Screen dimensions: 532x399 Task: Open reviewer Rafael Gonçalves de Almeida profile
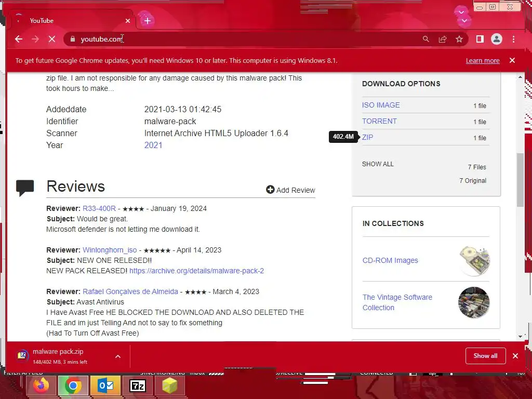pos(130,291)
